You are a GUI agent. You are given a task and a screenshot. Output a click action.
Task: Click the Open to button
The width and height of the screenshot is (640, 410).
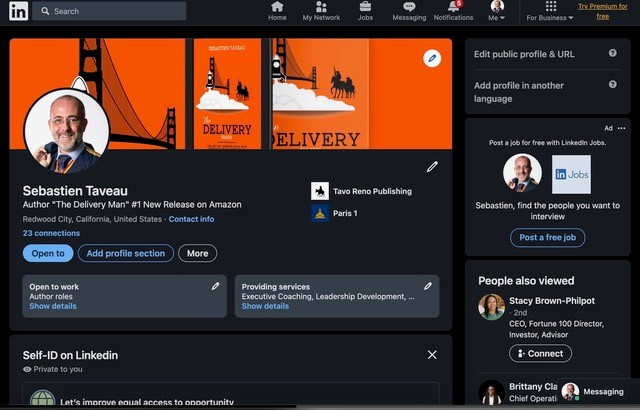pyautogui.click(x=48, y=253)
